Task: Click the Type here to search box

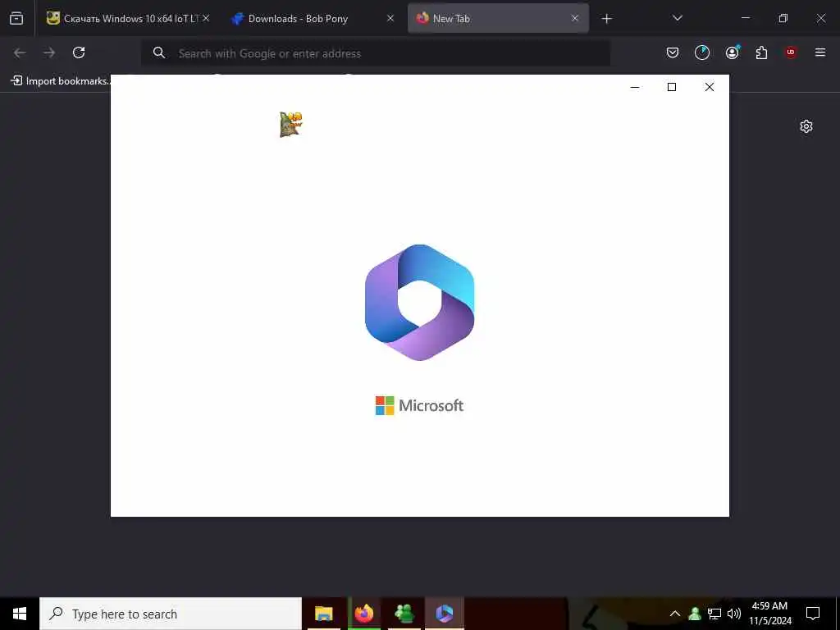Action: [x=171, y=614]
